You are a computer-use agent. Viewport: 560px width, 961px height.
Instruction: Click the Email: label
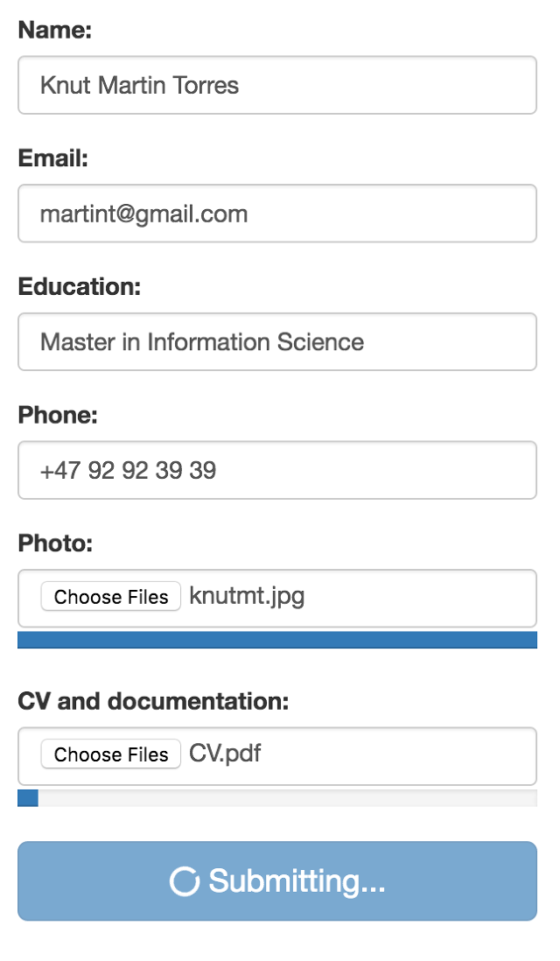pos(53,158)
